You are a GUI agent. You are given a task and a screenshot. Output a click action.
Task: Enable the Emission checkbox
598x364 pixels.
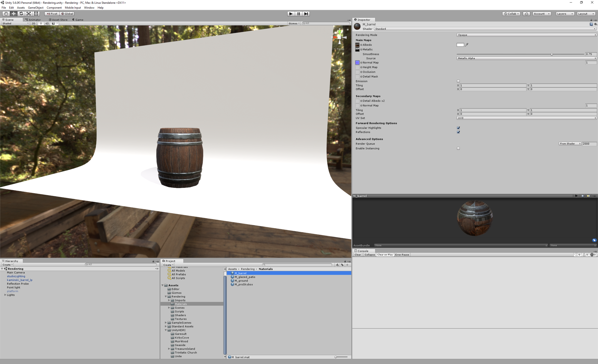(458, 81)
